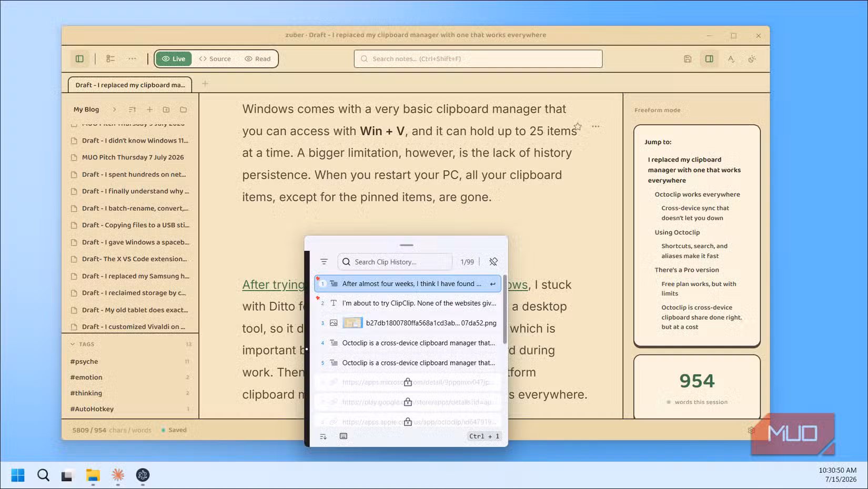868x489 pixels.
Task: Jump to 'Using Octoclip' heading
Action: 677,232
